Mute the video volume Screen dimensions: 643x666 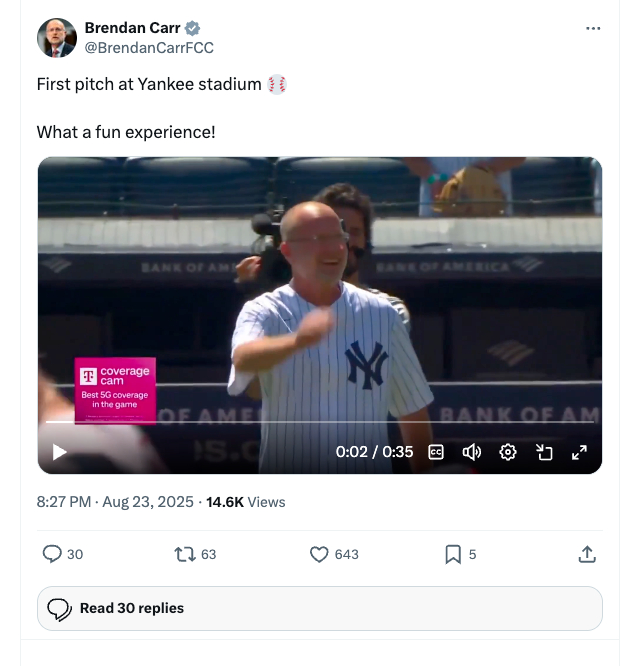pyautogui.click(x=472, y=452)
